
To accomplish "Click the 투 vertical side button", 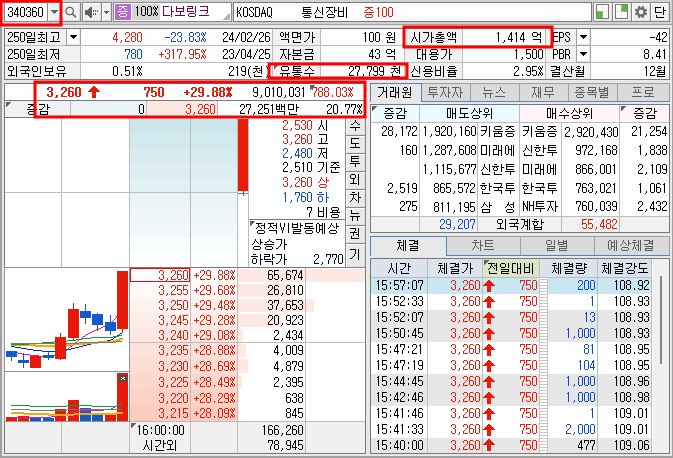I will click(x=355, y=161).
